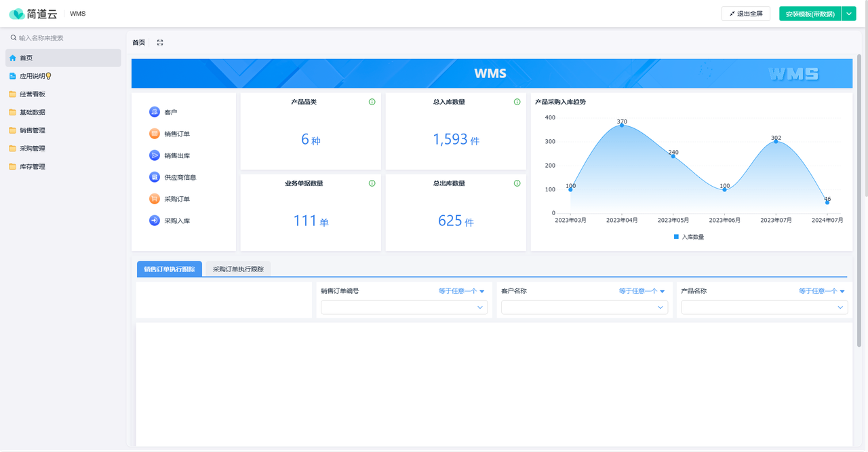
Task: Open 等于任意一个 condition for 客户名称
Action: (x=642, y=291)
